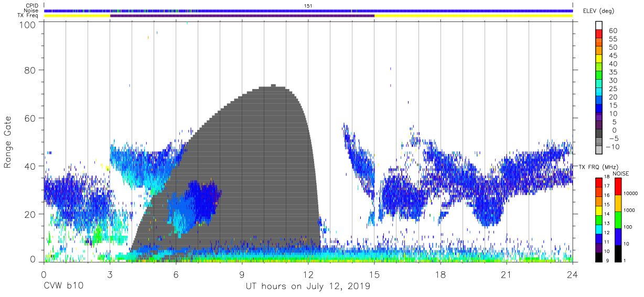
Task: Click the black bottom segment of TX FRQ bar
Action: coord(599,257)
